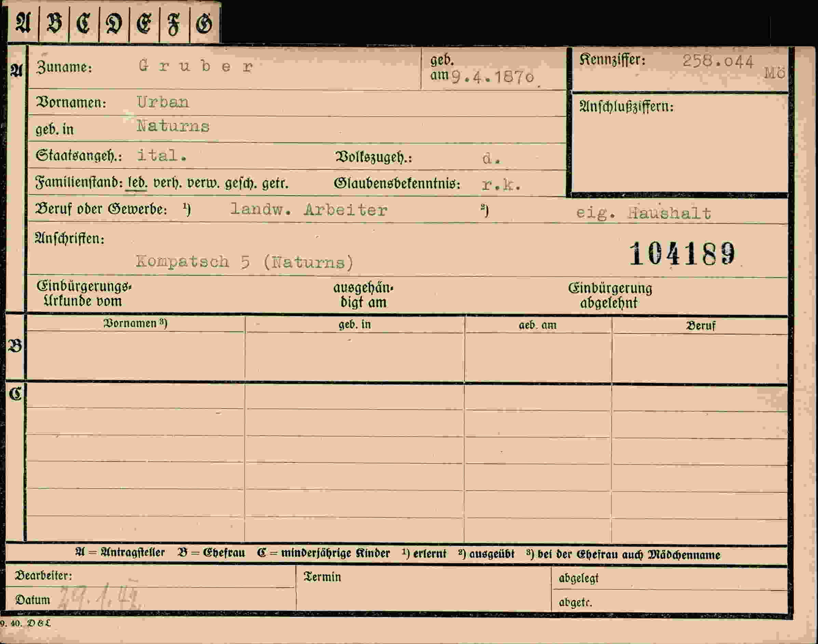Click the "Glaubensbekenntnis:" label
Image resolution: width=818 pixels, height=644 pixels.
pos(397,183)
